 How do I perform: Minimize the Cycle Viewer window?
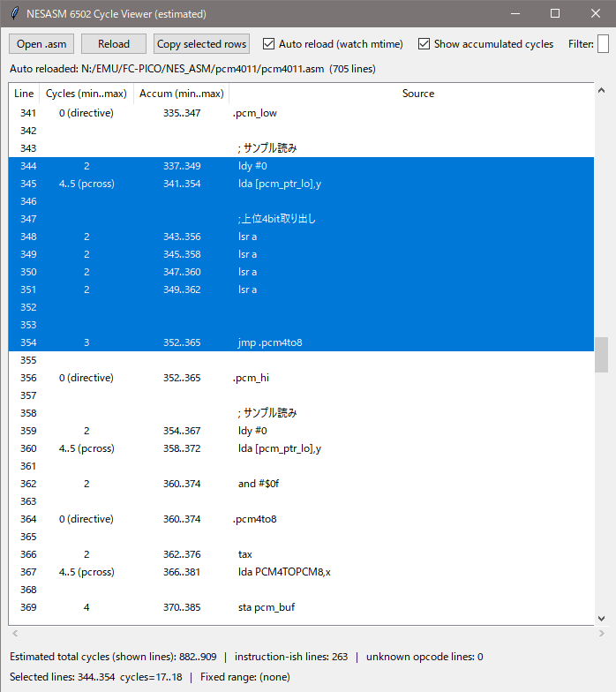(x=515, y=14)
